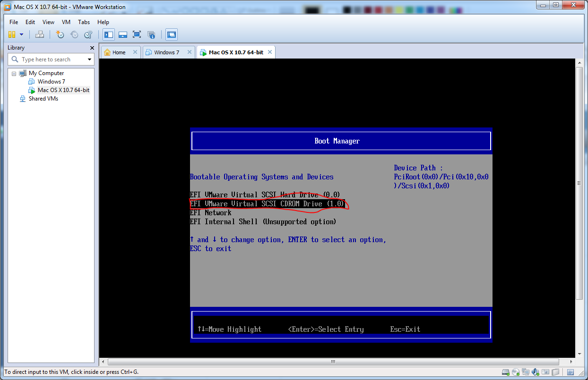588x380 pixels.
Task: Close the Home tab
Action: click(x=135, y=52)
